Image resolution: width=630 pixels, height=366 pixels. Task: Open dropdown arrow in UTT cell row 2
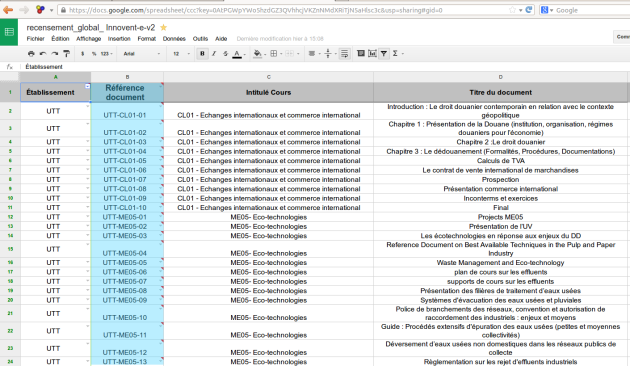[88, 106]
